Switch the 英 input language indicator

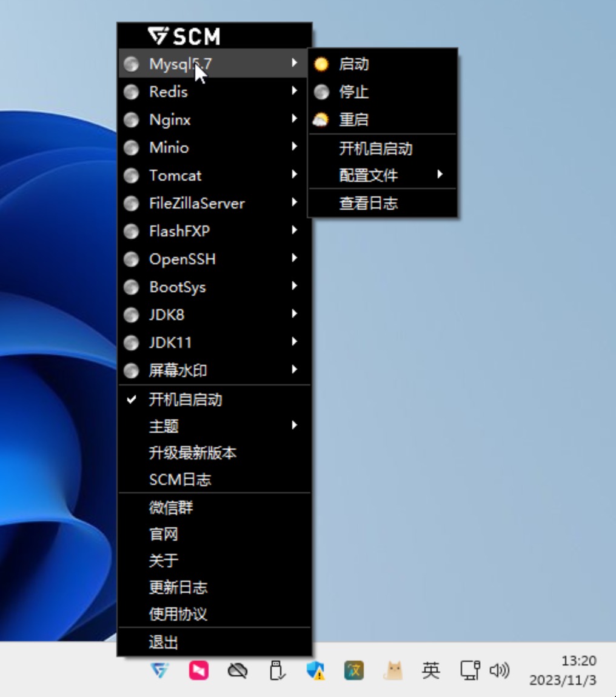431,670
